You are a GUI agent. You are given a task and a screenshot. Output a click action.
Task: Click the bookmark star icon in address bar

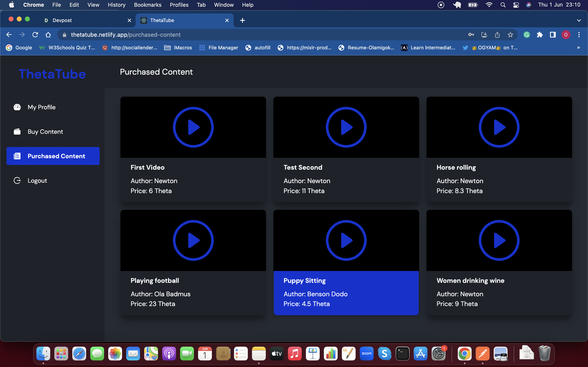coord(510,35)
